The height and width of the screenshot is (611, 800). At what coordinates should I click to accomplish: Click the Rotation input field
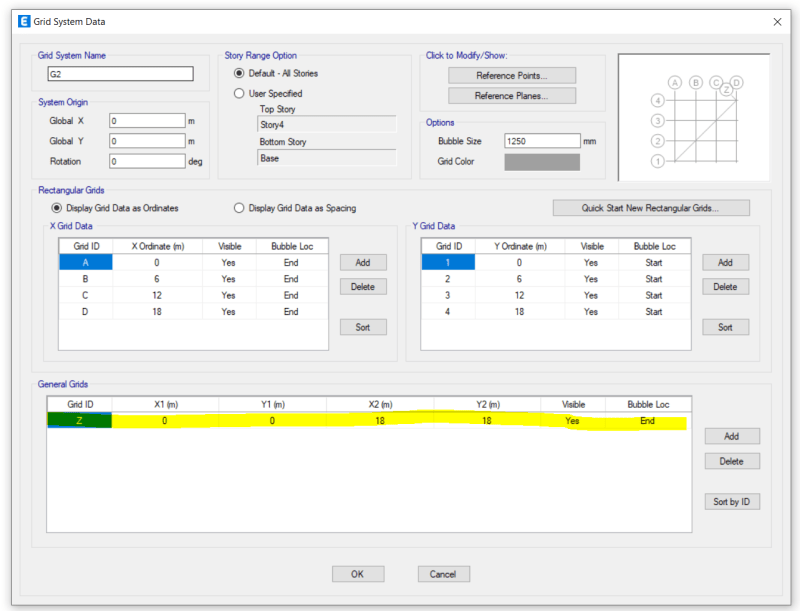pos(147,162)
